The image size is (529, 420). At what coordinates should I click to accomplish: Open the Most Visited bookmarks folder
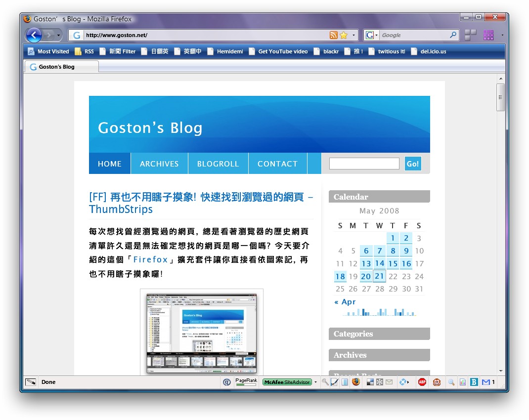48,51
